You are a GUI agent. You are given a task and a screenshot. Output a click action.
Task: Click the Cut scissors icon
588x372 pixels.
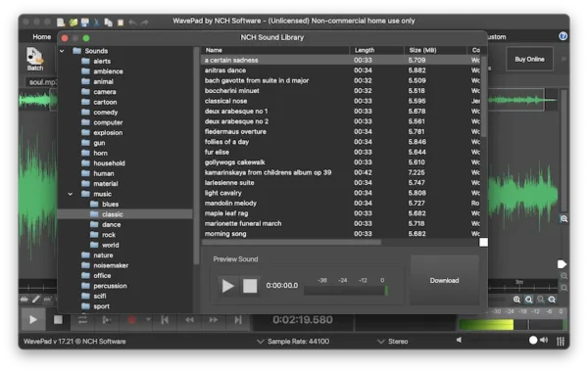96,23
